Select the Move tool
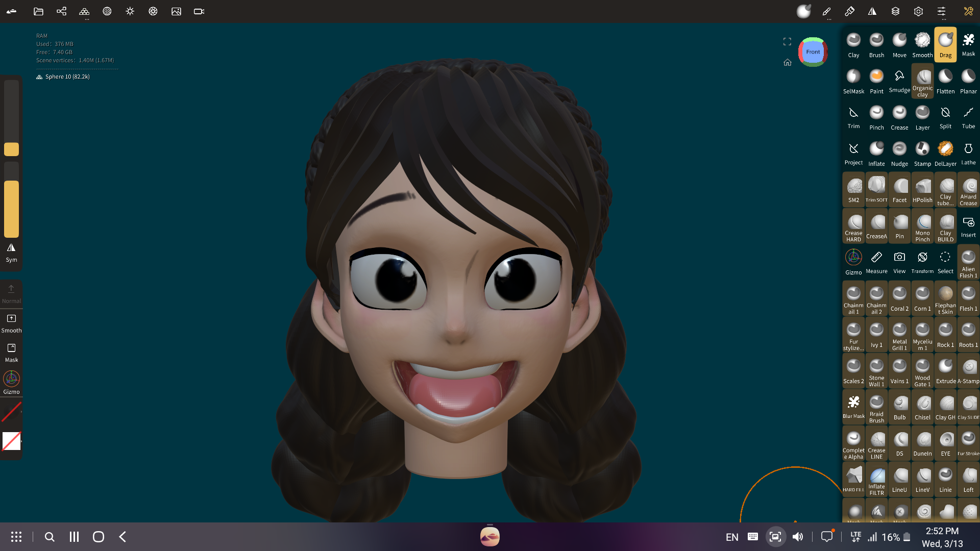Viewport: 980px width, 551px height. 899,45
